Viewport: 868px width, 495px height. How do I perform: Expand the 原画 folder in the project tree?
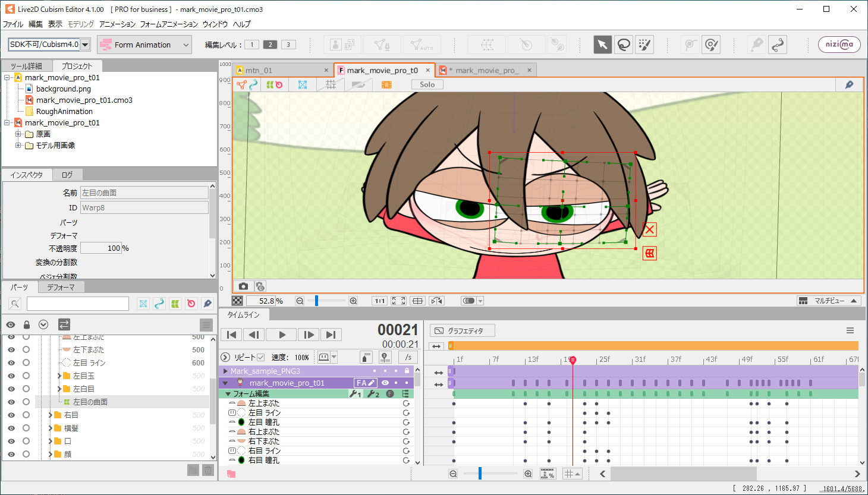18,134
